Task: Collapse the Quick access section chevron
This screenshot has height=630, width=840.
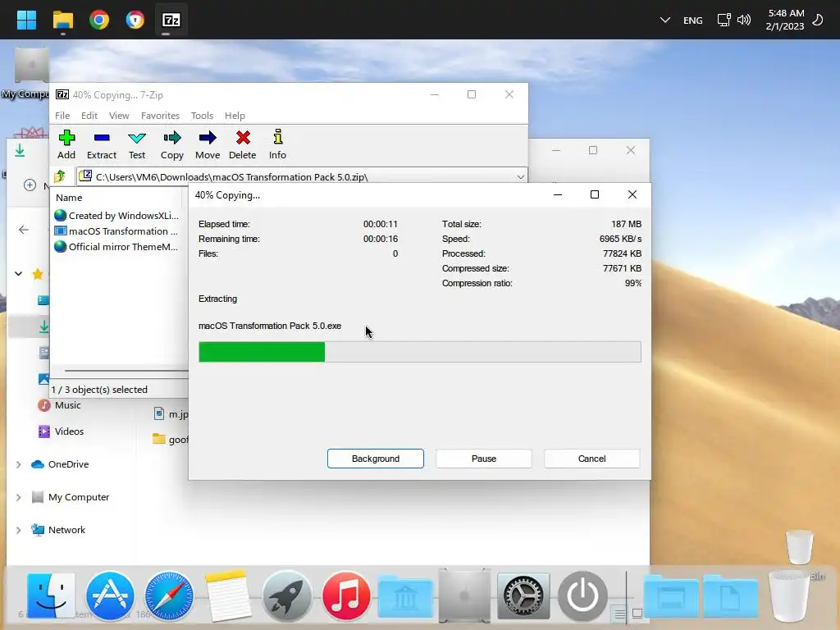Action: pyautogui.click(x=18, y=274)
